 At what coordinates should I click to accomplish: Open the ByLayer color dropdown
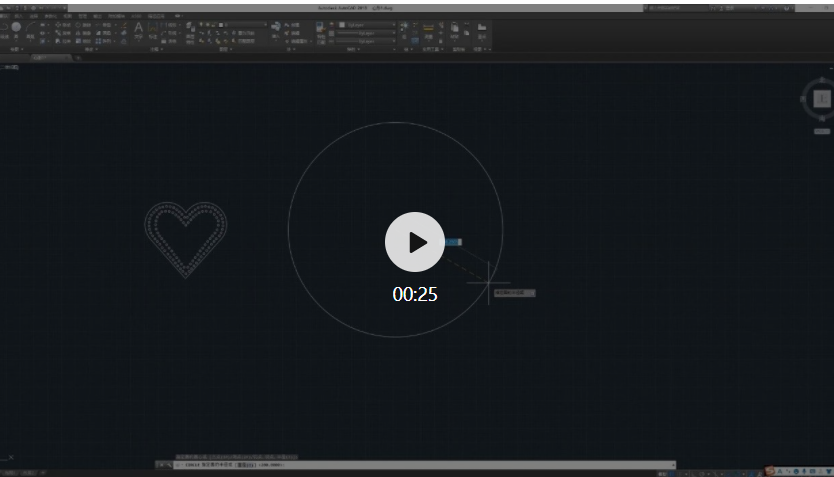(x=367, y=25)
